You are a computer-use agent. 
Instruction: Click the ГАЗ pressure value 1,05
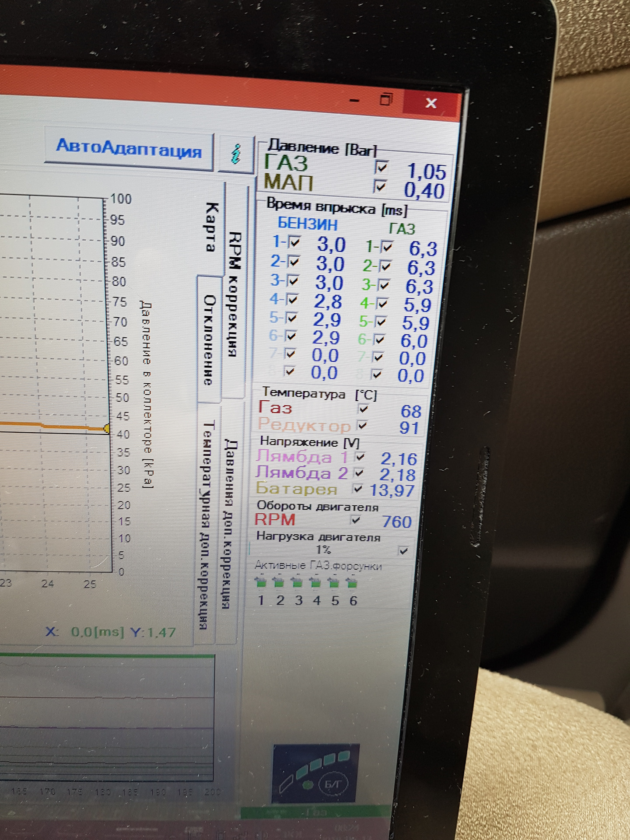click(427, 171)
